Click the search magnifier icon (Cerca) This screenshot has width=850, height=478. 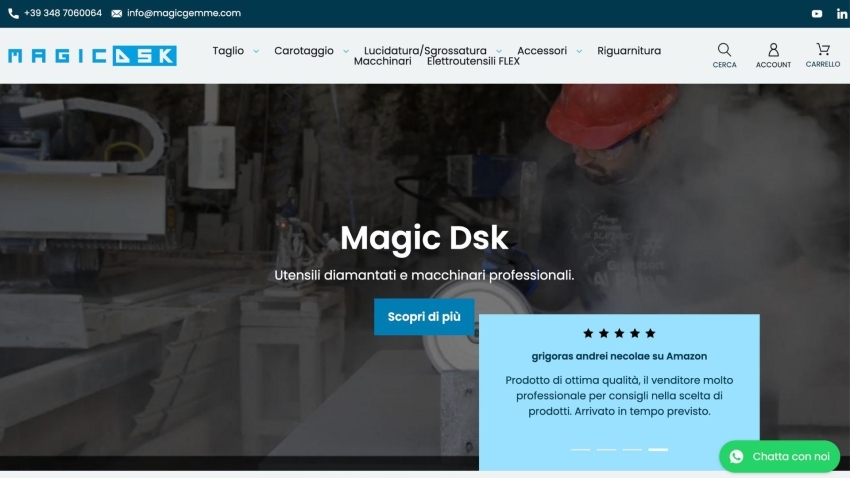click(724, 50)
